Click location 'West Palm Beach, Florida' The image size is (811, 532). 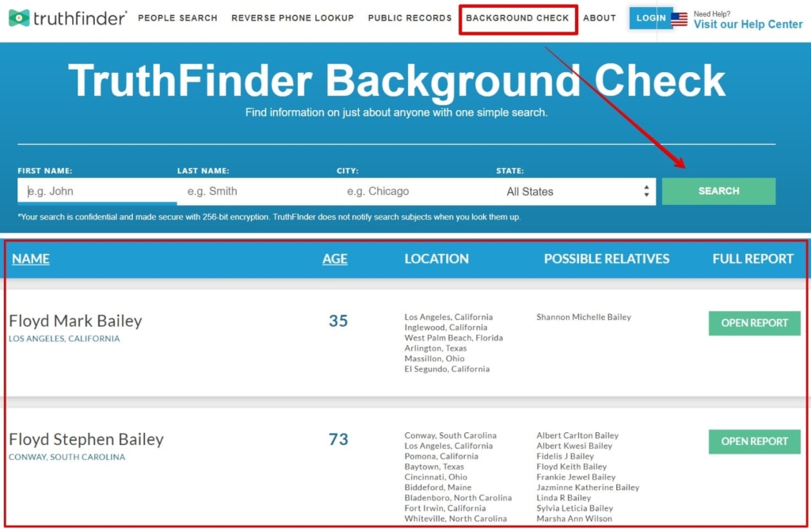tap(454, 337)
